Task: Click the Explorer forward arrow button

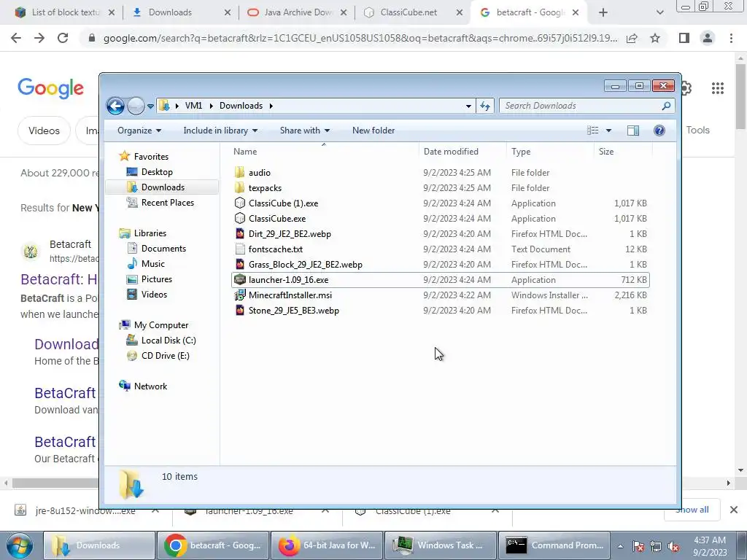Action: (136, 106)
